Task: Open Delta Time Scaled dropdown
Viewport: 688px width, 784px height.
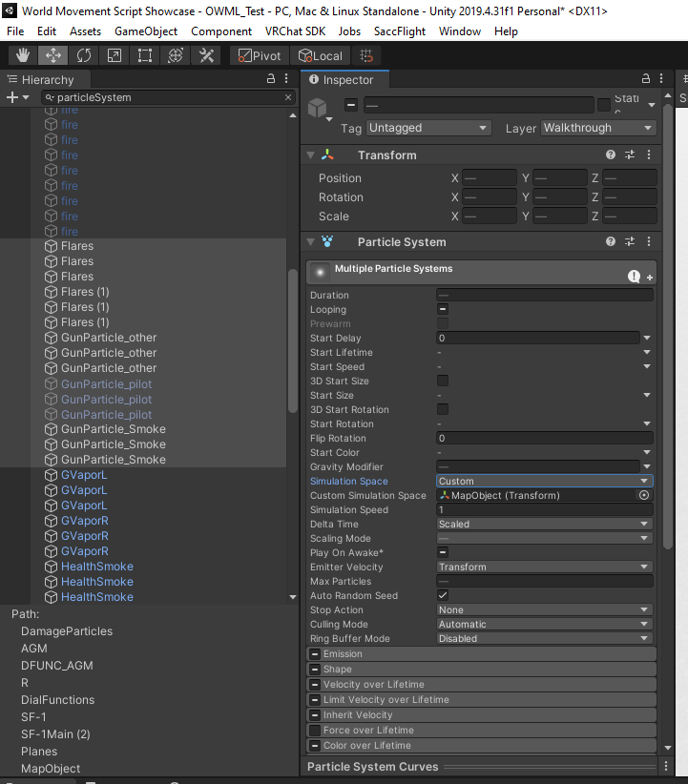Action: point(545,524)
